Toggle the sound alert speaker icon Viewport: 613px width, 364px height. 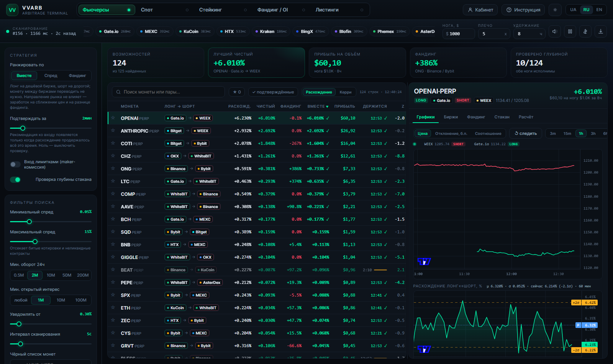tap(554, 32)
